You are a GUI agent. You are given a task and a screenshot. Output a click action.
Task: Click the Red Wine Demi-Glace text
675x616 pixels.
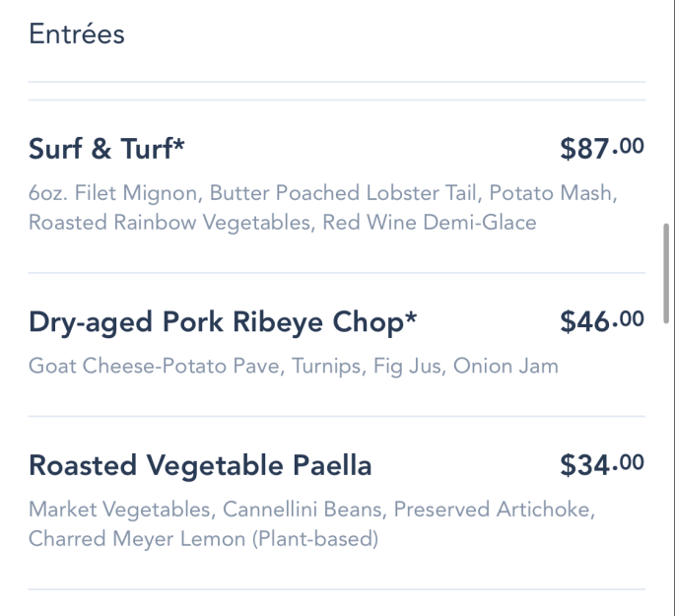coord(430,223)
